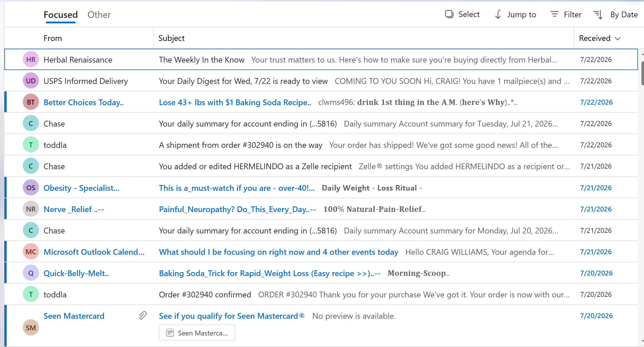Click the Jump to arrow icon

click(498, 14)
